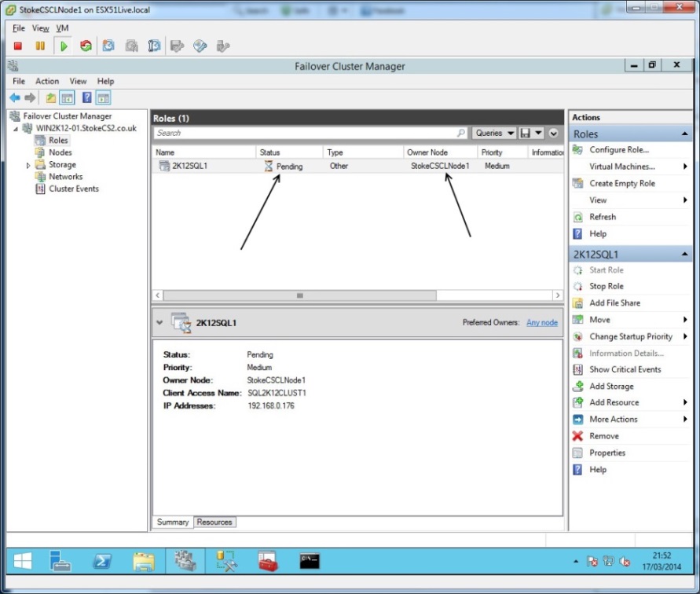Image resolution: width=700 pixels, height=594 pixels.
Task: Collapse the 2K12SQL1 actions section
Action: [x=684, y=254]
